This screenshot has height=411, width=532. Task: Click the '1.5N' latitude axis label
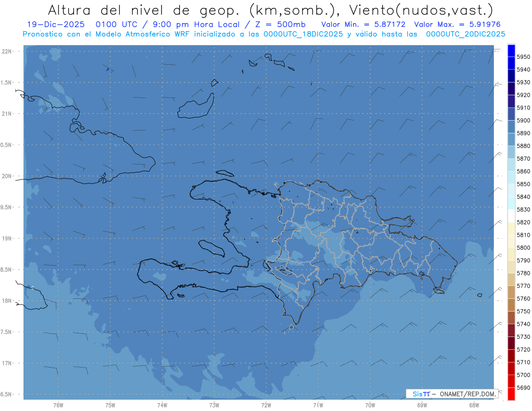(x=6, y=82)
